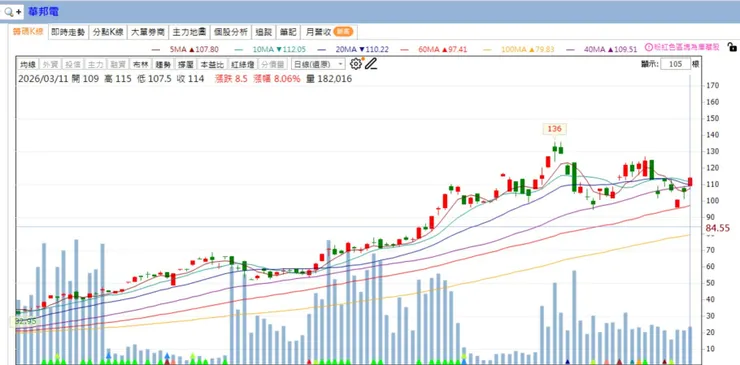Viewport: 740px width, 365px height.
Task: Click the 60MA ▲97.41 legend value
Action: pos(444,49)
